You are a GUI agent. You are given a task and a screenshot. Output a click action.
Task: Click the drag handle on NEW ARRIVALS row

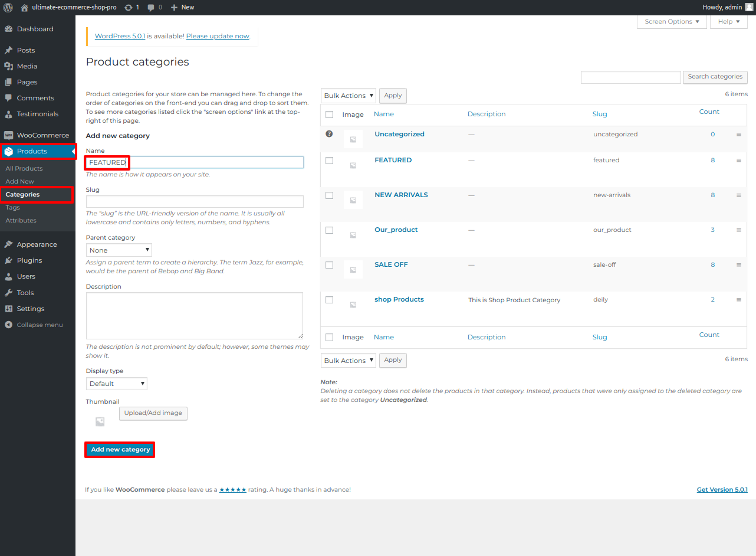(738, 195)
